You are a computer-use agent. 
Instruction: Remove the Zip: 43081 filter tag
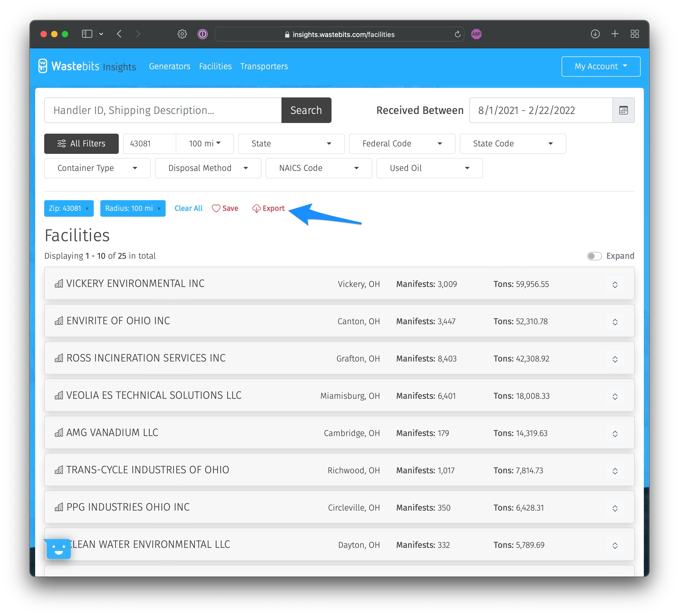tap(87, 208)
